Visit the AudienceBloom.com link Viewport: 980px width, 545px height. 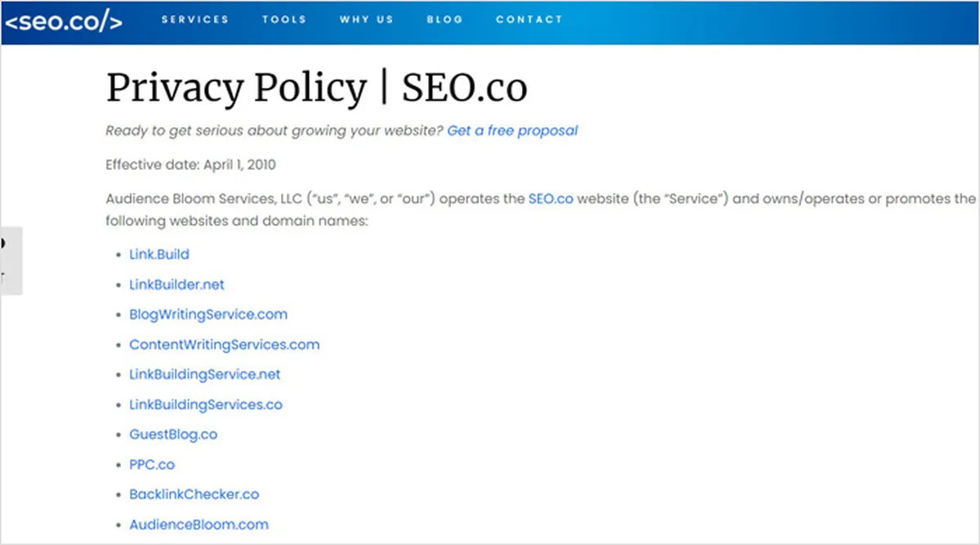tap(198, 525)
